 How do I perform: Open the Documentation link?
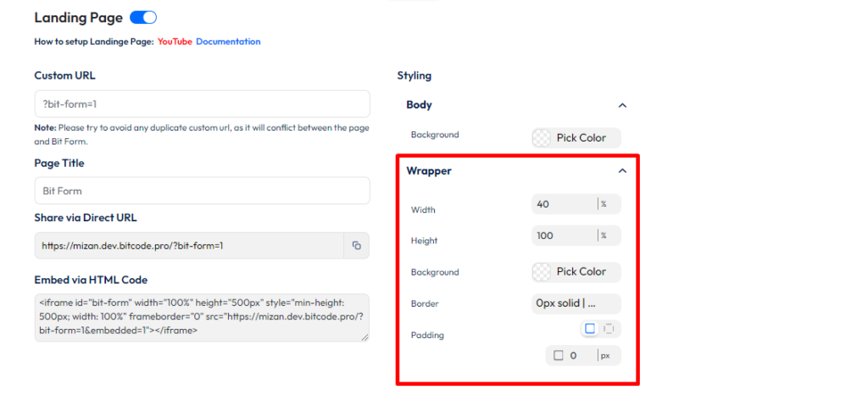(228, 42)
